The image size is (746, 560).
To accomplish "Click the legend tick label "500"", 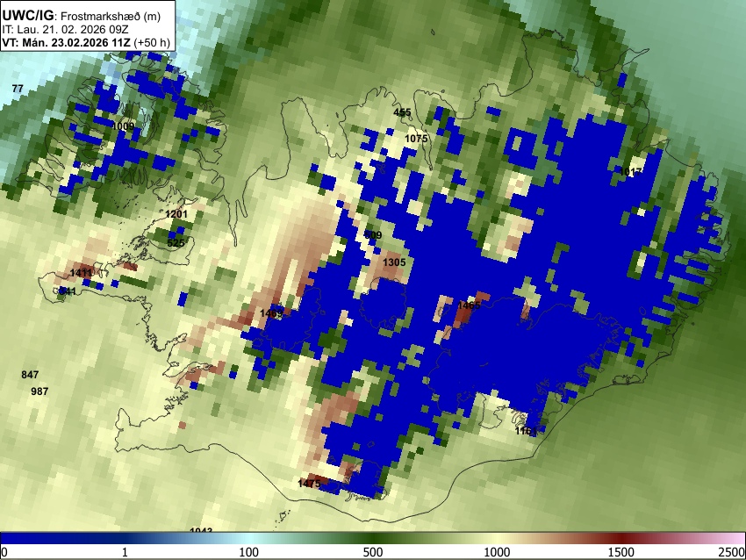I will click(373, 552).
